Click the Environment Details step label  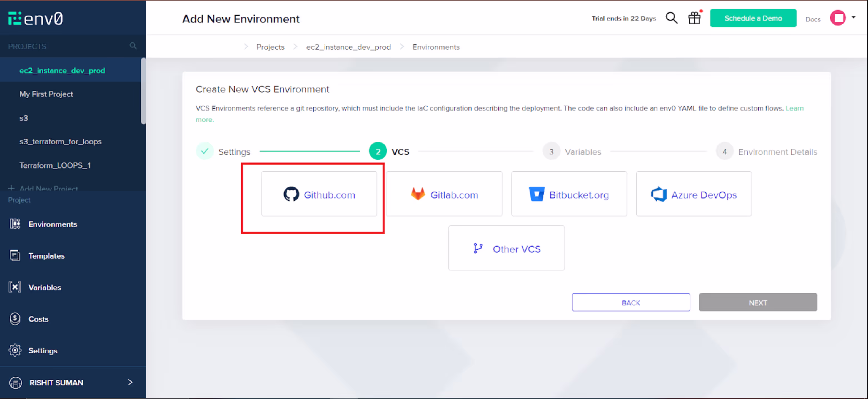click(x=778, y=152)
